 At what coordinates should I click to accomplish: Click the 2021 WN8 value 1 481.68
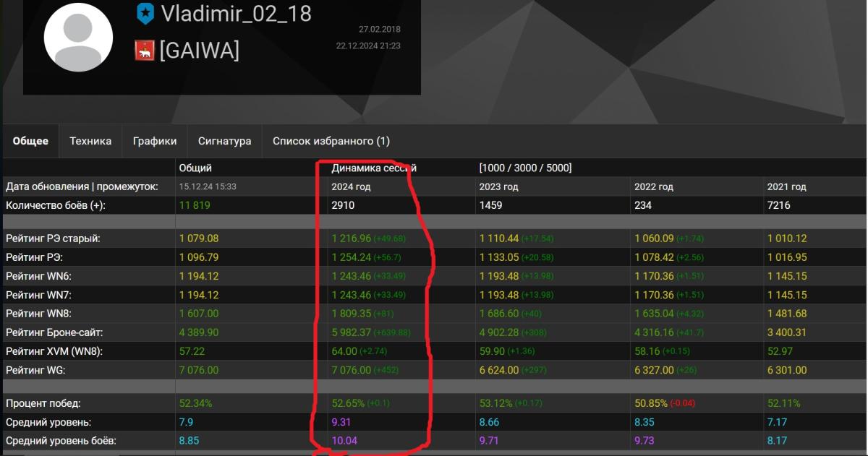[787, 314]
